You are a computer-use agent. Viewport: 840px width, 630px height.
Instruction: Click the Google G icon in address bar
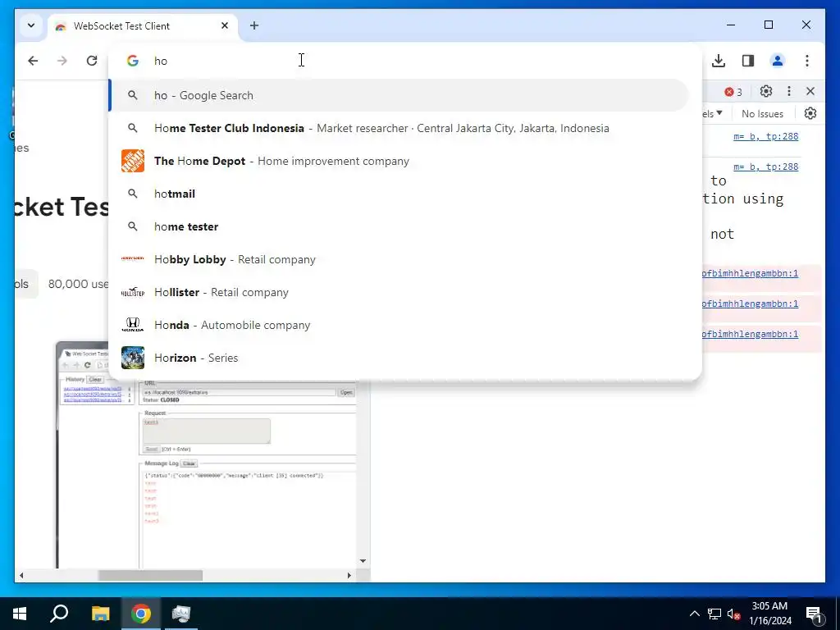point(133,61)
